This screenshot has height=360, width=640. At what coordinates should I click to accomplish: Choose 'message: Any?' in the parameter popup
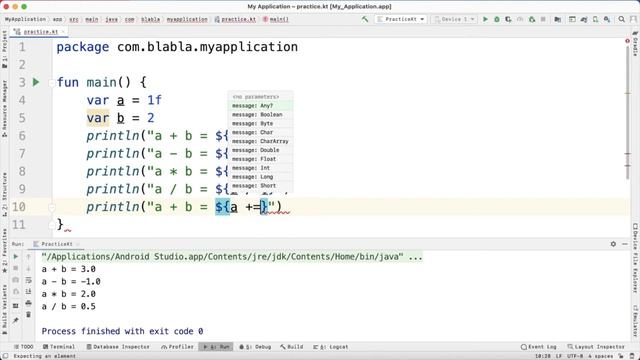tap(260, 106)
